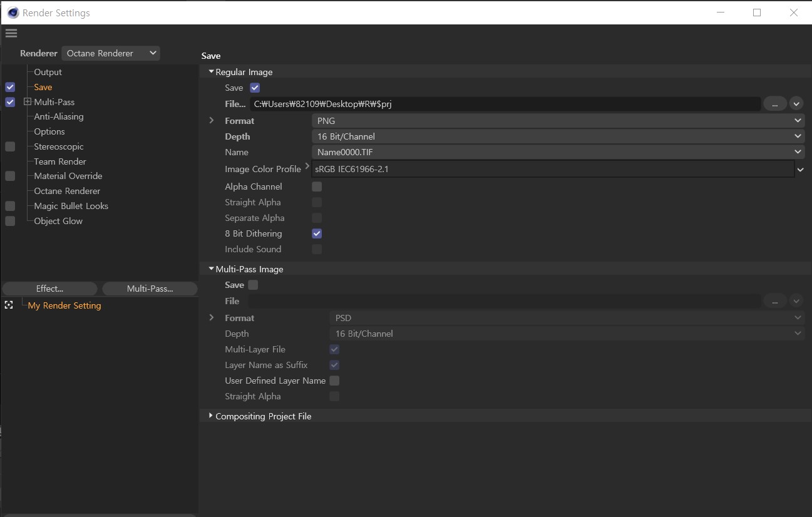Select Multi-Pass in settings list
Screen dimensions: 812x517
pos(54,102)
